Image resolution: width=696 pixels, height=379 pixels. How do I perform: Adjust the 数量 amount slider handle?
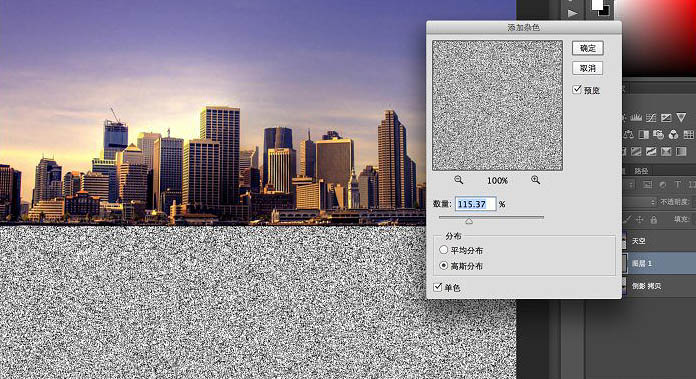469,221
